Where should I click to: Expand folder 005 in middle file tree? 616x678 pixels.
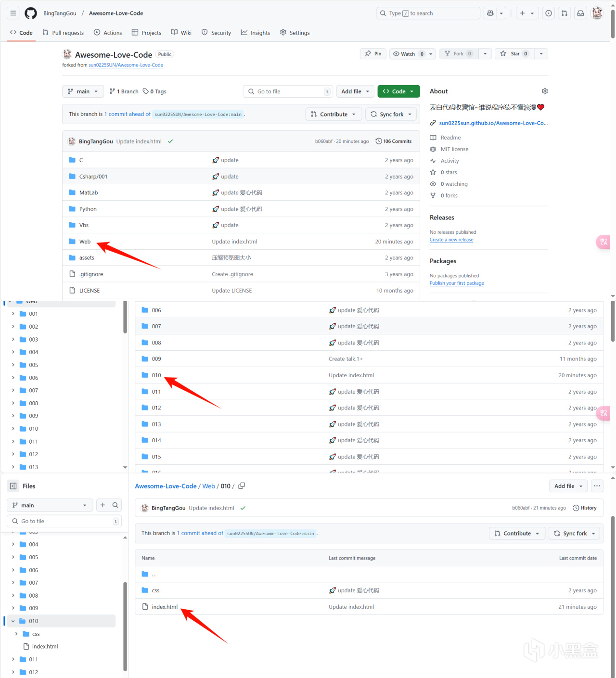point(13,365)
